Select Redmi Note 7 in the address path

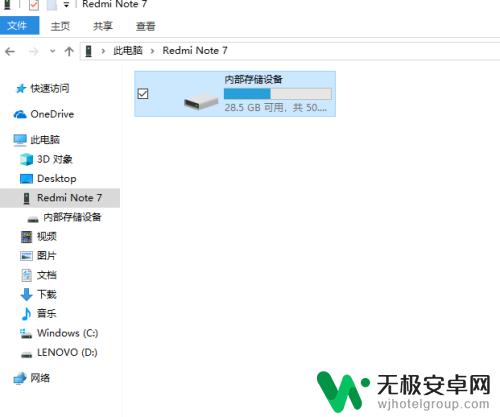pyautogui.click(x=195, y=51)
